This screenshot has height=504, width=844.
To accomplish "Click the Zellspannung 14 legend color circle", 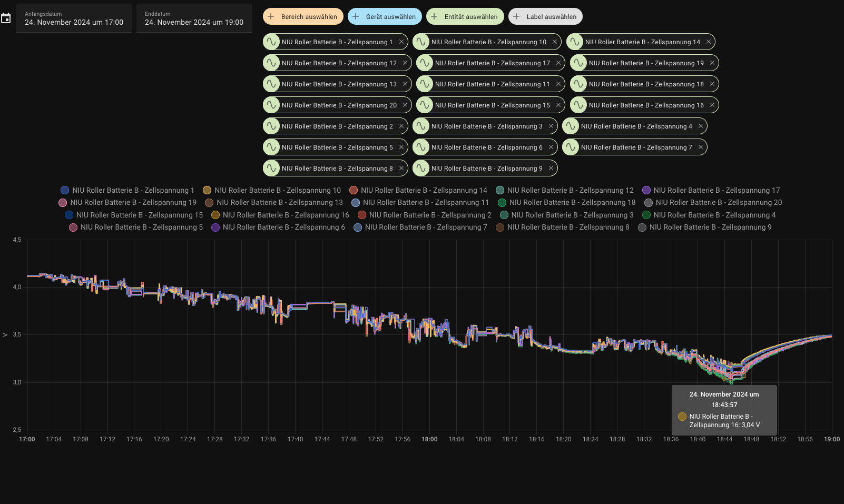I will pos(354,191).
